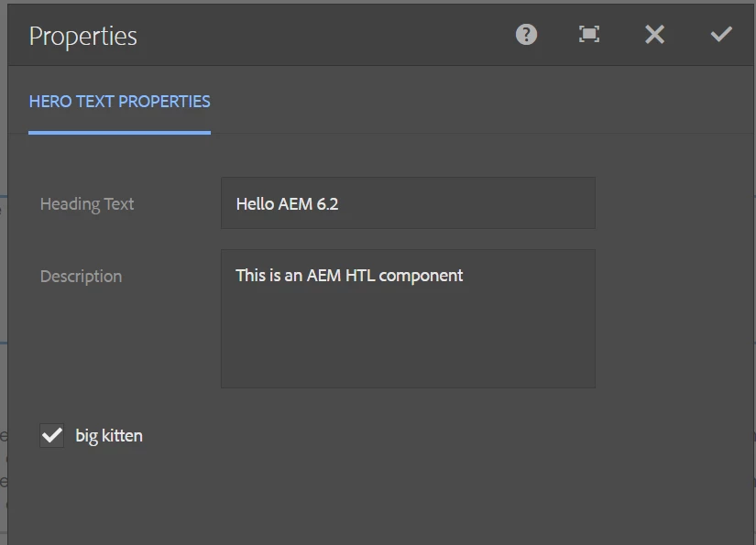This screenshot has height=545, width=756.
Task: Click blue underline beneath Hero Text tab
Action: point(119,133)
